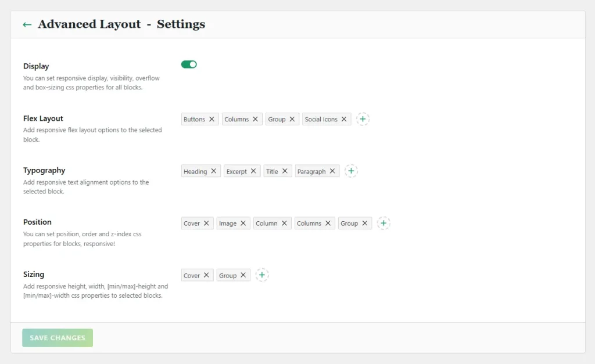595x364 pixels.
Task: Remove Social Icons from Flex Layout
Action: [x=344, y=119]
